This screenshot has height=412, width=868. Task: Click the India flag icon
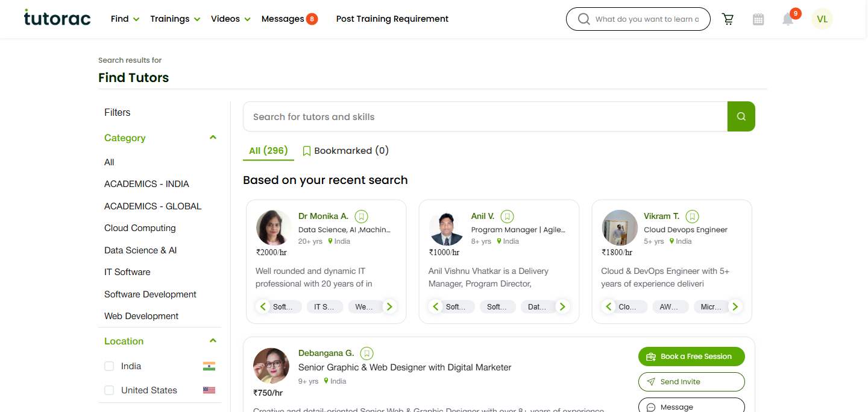[x=209, y=366]
